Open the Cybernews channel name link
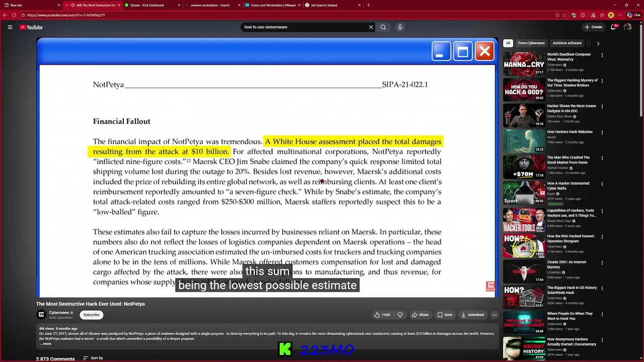The height and width of the screenshot is (362, 644). pyautogui.click(x=59, y=313)
